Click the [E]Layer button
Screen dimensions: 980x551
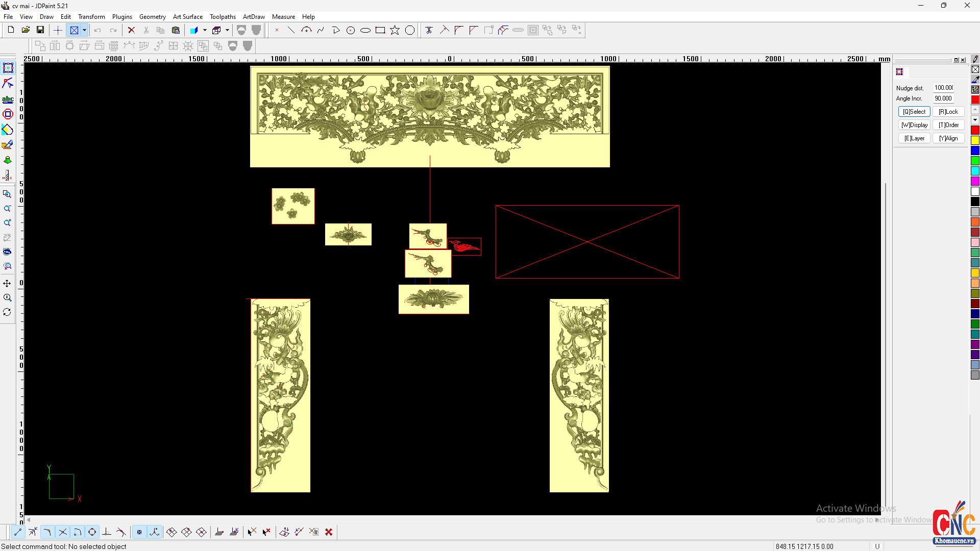[914, 138]
